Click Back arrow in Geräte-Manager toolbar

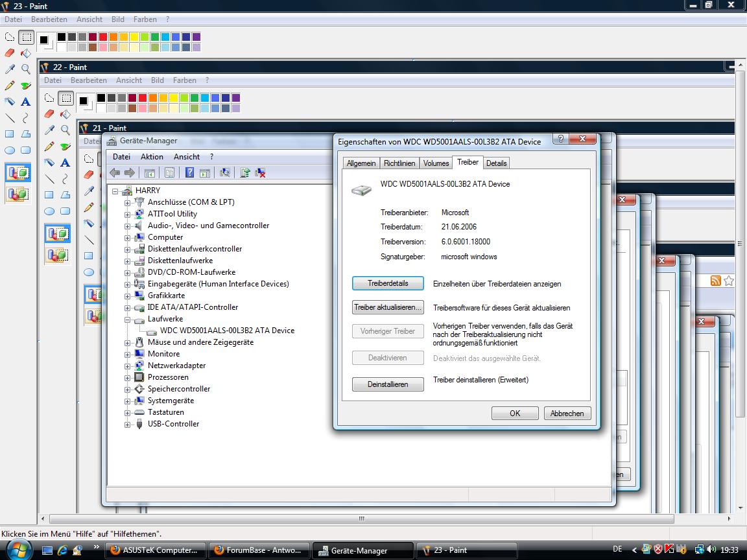115,172
